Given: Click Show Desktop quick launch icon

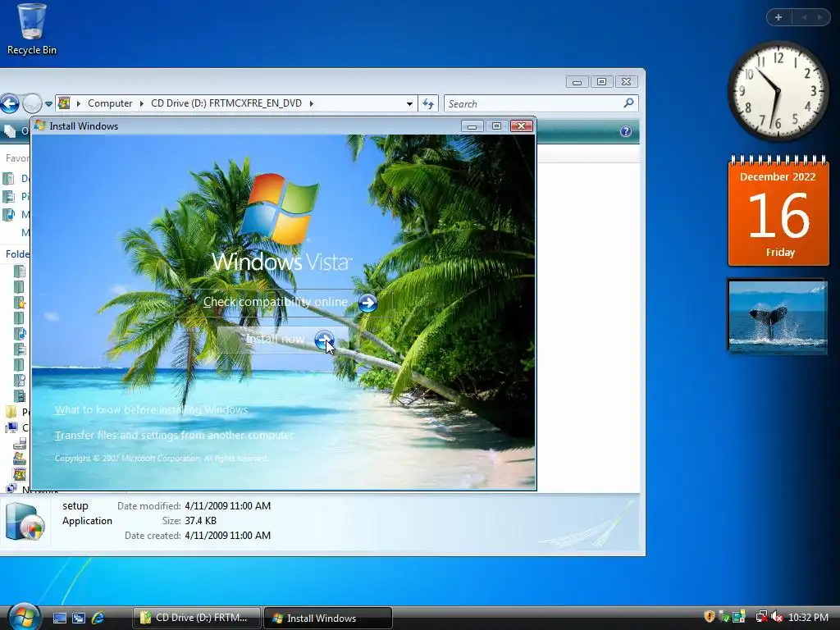Looking at the screenshot, I should click(59, 619).
